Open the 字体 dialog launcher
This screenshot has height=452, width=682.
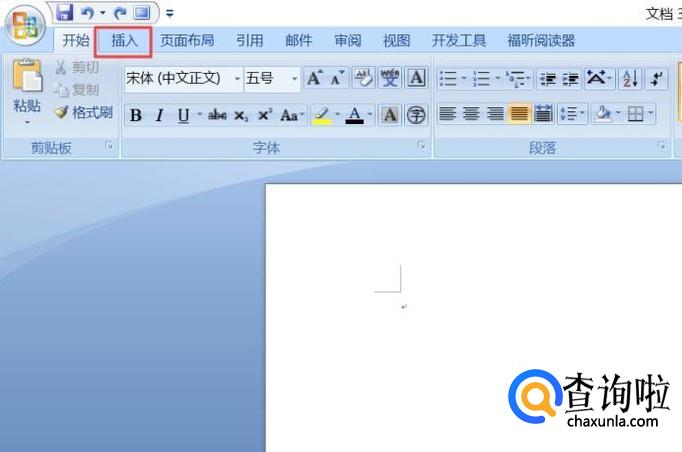pyautogui.click(x=421, y=145)
